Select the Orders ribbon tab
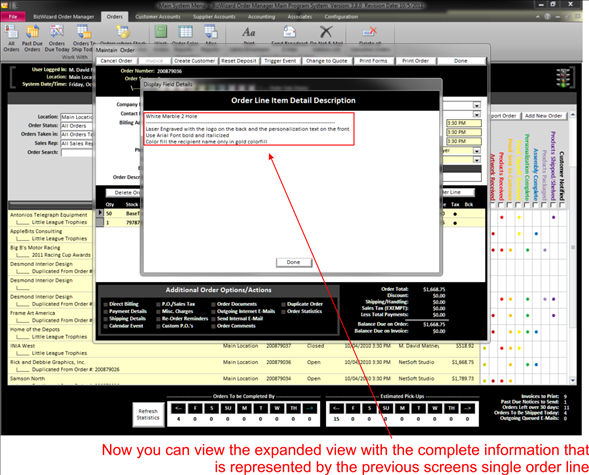This screenshot has width=589, height=475. coord(115,17)
